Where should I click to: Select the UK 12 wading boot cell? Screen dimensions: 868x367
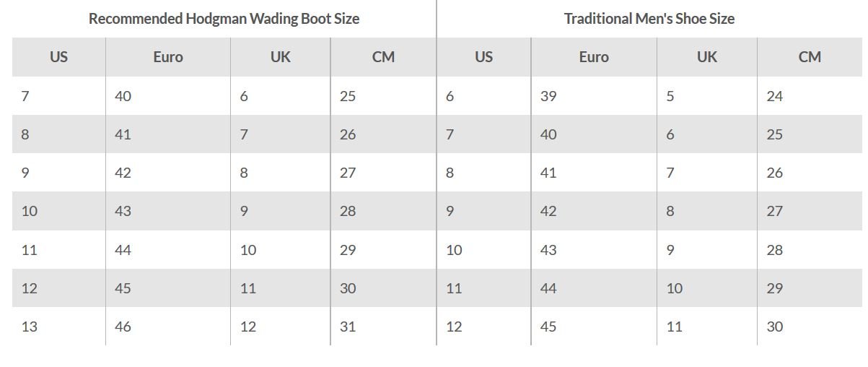tap(248, 327)
